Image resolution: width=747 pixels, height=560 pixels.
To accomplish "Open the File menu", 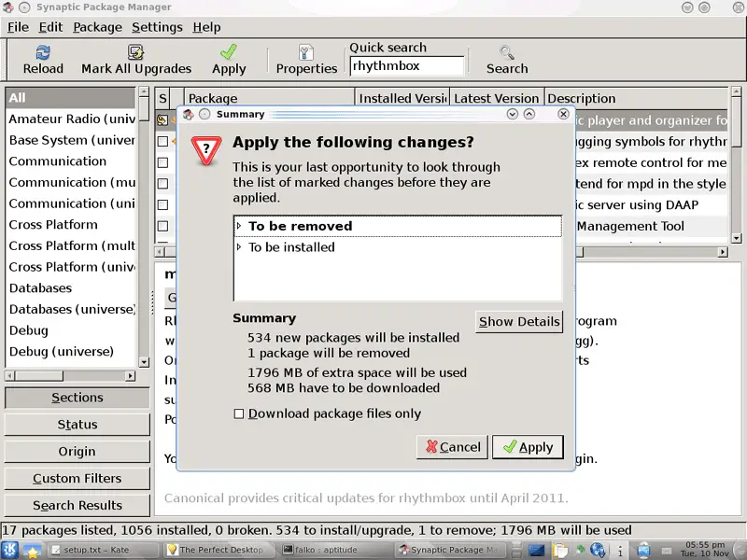I will pyautogui.click(x=18, y=27).
